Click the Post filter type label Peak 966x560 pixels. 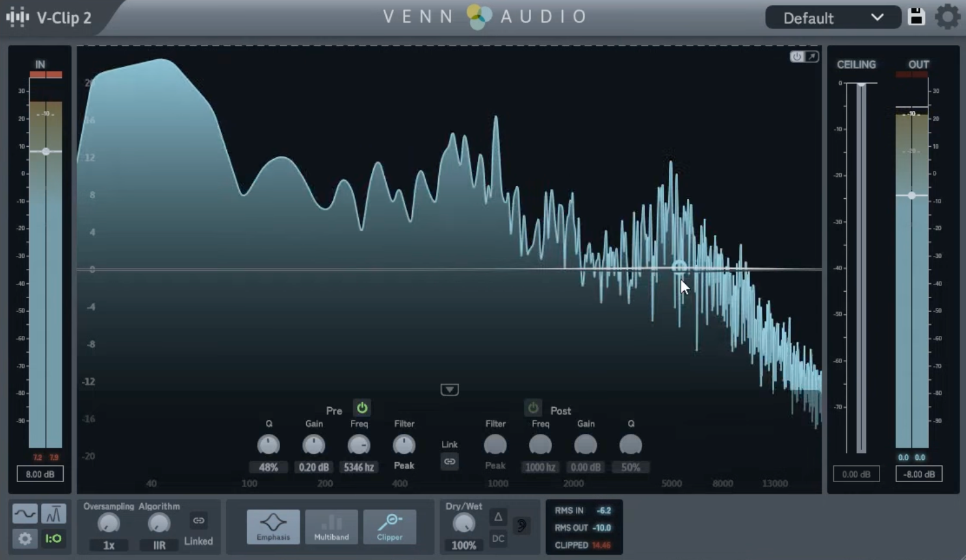(495, 466)
